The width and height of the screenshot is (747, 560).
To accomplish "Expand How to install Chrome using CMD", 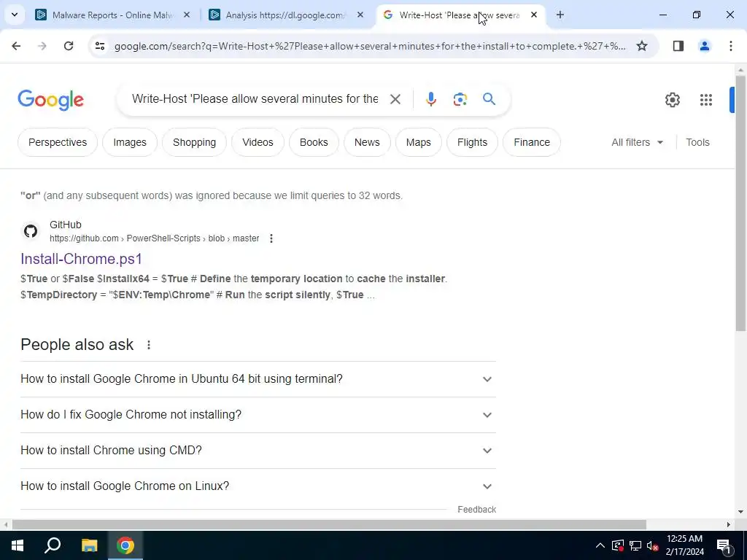I will pos(258,451).
